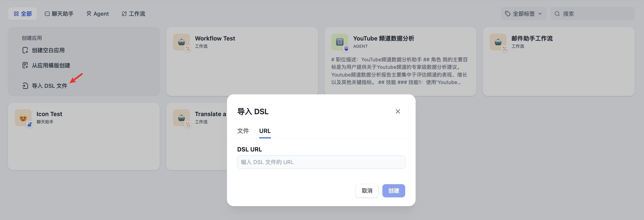
Task: Click the heart-eyes emoji icon on Icon Test
Action: 23,117
